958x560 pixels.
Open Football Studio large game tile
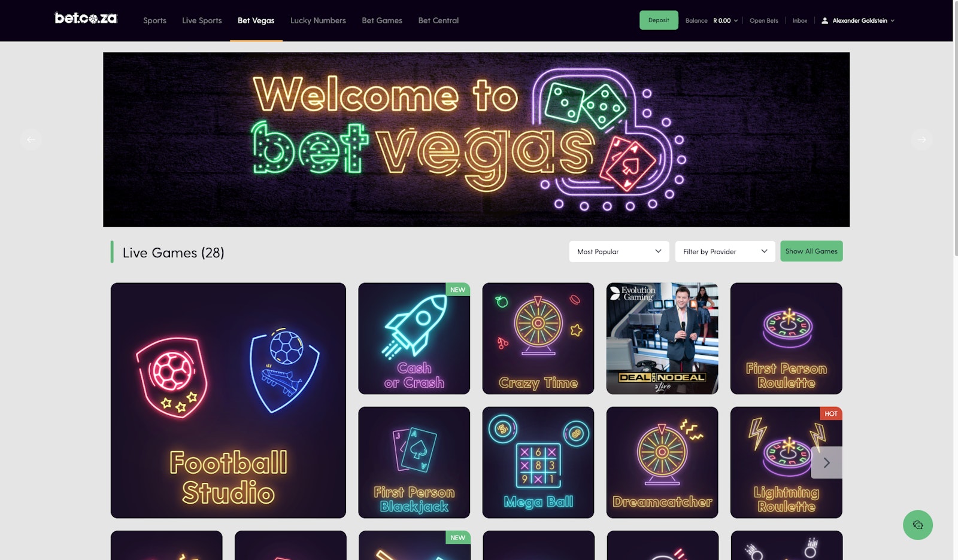(x=228, y=400)
